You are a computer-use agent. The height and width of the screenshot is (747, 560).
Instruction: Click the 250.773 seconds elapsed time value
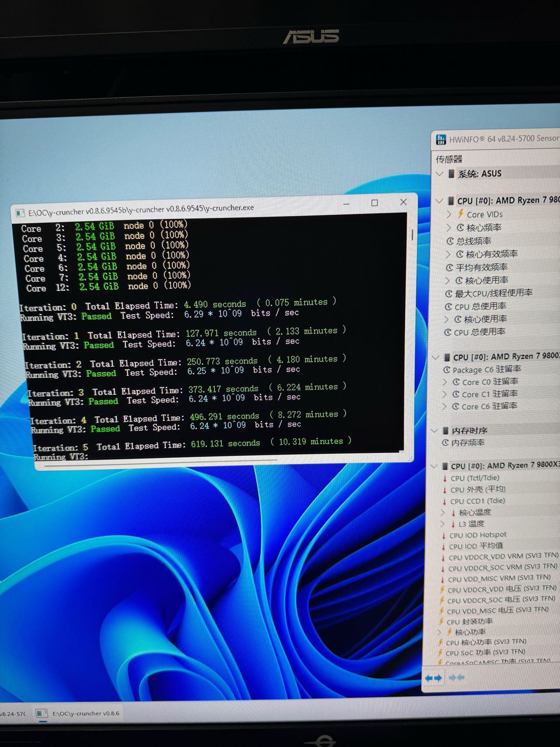coord(222,361)
